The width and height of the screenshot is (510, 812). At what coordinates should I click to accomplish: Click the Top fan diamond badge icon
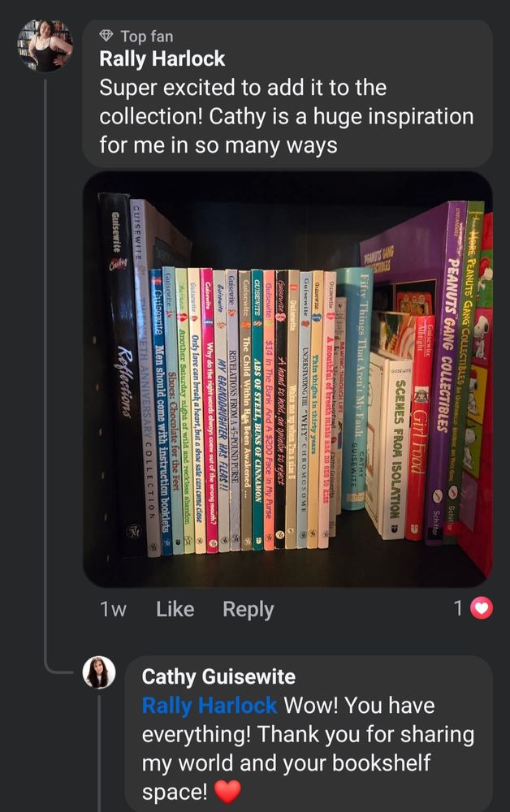click(x=106, y=36)
